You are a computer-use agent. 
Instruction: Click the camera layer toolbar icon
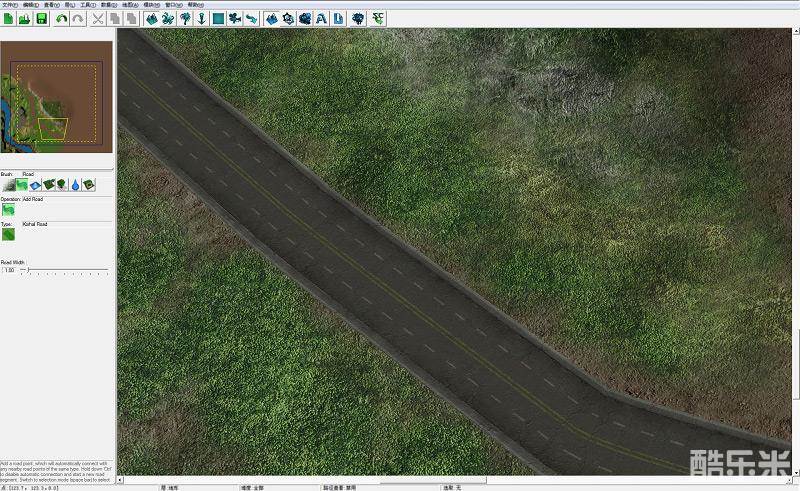coord(234,18)
